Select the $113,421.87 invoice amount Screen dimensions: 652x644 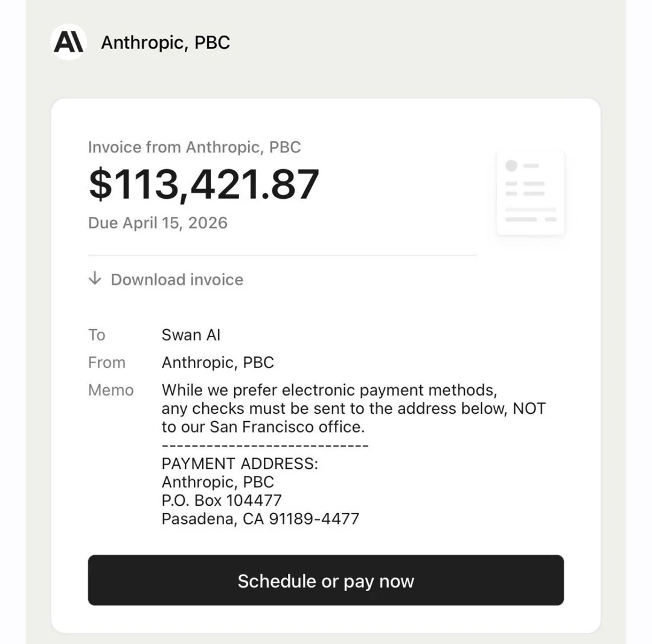point(204,184)
